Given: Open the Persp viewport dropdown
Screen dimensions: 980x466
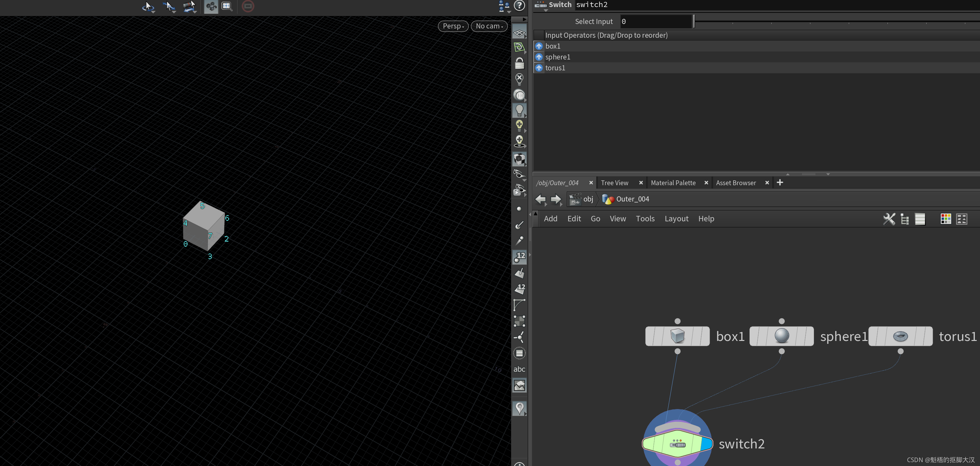Looking at the screenshot, I should 453,26.
